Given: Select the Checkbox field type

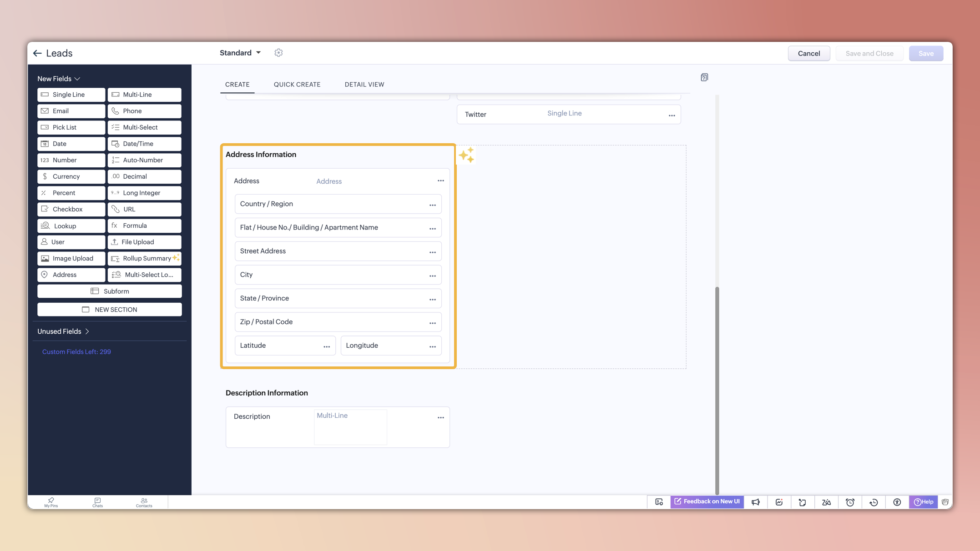Looking at the screenshot, I should [x=71, y=209].
